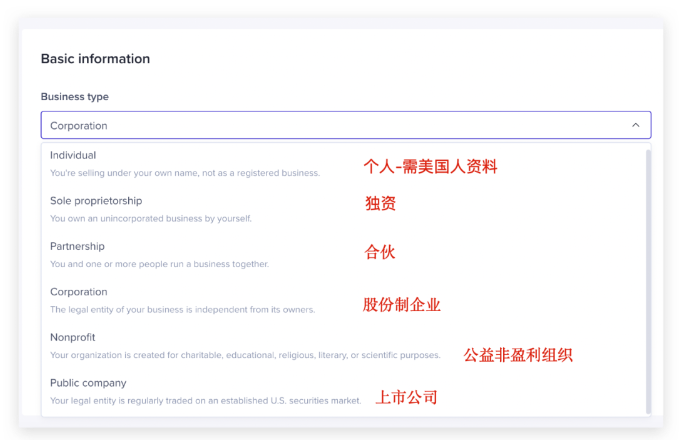Click the Business type field label

75,97
